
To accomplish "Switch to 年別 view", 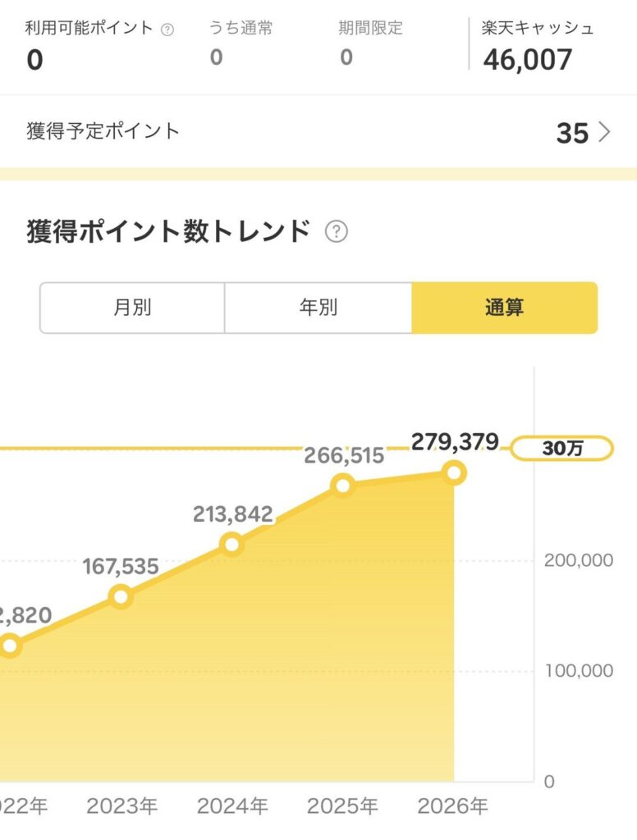I will tap(318, 308).
